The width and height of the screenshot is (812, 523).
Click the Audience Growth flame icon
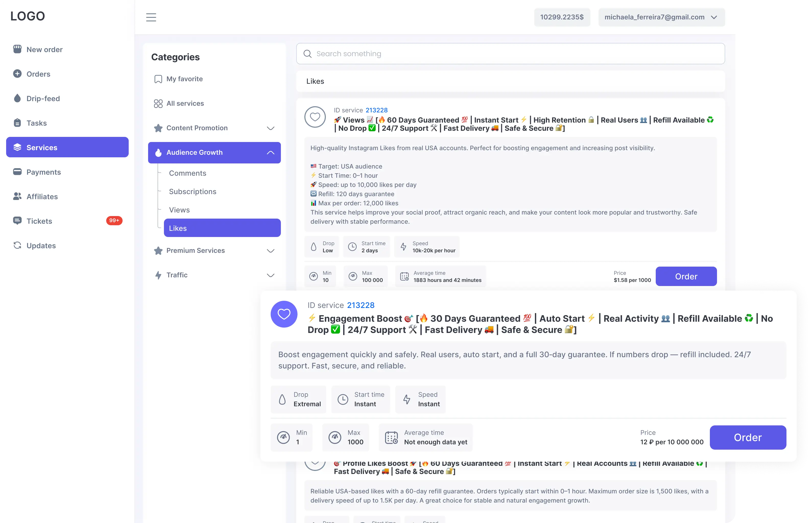point(158,152)
